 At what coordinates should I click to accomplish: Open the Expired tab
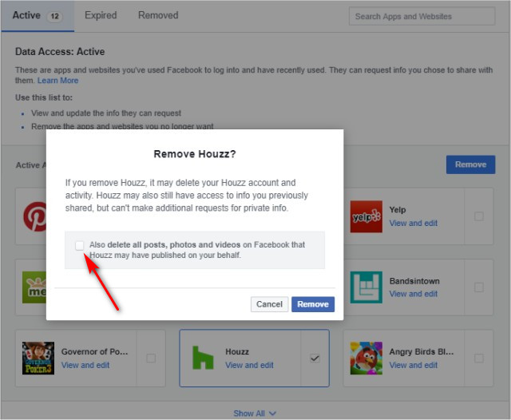point(101,15)
